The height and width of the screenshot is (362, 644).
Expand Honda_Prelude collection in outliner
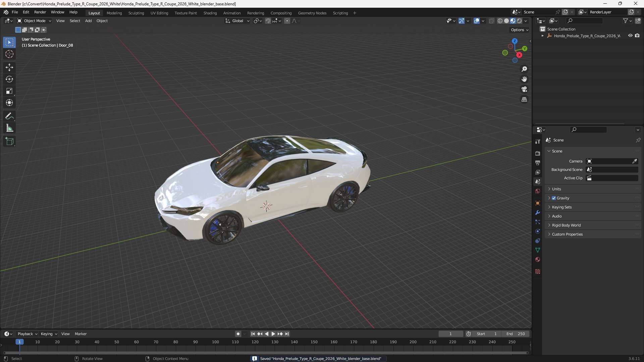point(542,36)
